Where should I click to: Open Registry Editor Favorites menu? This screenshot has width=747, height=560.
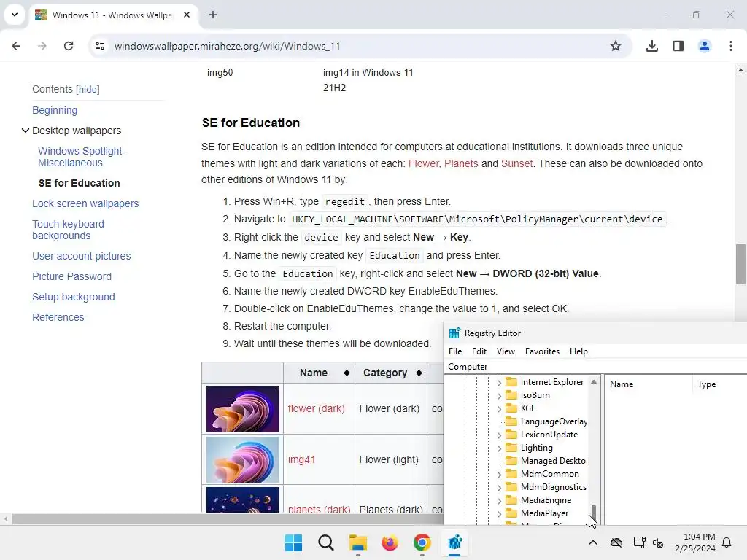(x=542, y=351)
